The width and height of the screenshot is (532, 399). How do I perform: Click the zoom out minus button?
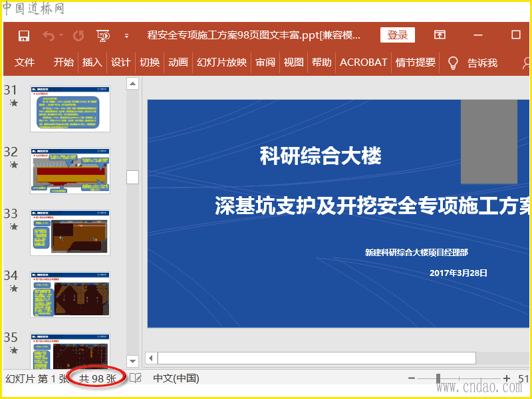click(412, 378)
